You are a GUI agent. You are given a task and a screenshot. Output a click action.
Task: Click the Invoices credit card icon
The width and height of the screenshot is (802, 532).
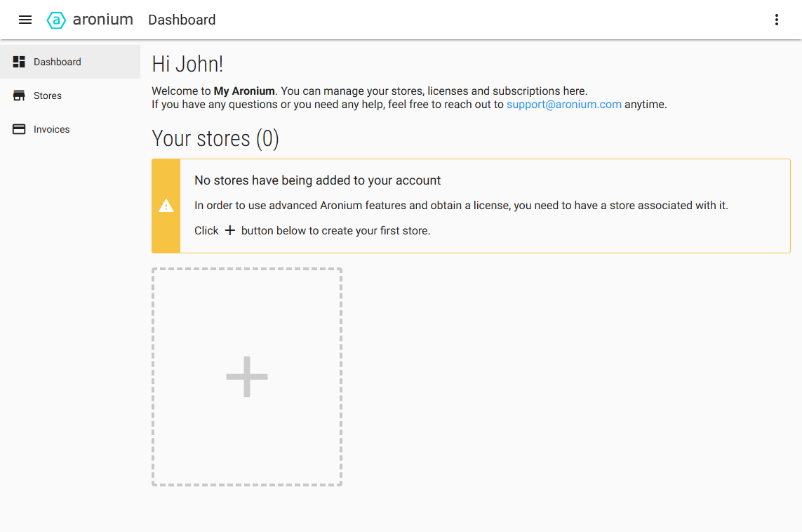(x=19, y=128)
